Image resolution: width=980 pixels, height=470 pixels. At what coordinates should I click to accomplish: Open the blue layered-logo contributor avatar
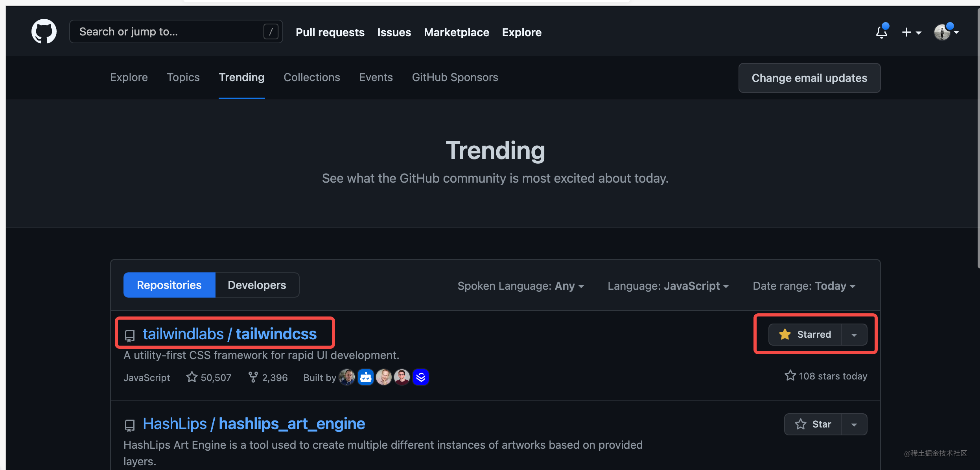pyautogui.click(x=420, y=377)
